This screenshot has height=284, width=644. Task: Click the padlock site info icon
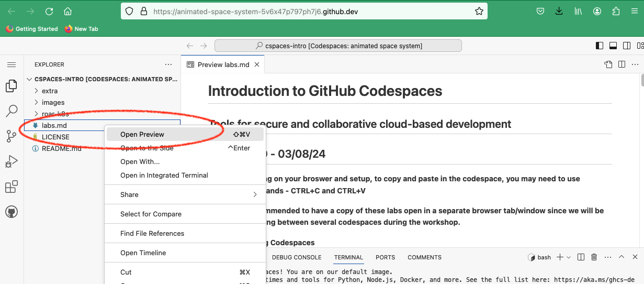click(x=143, y=11)
